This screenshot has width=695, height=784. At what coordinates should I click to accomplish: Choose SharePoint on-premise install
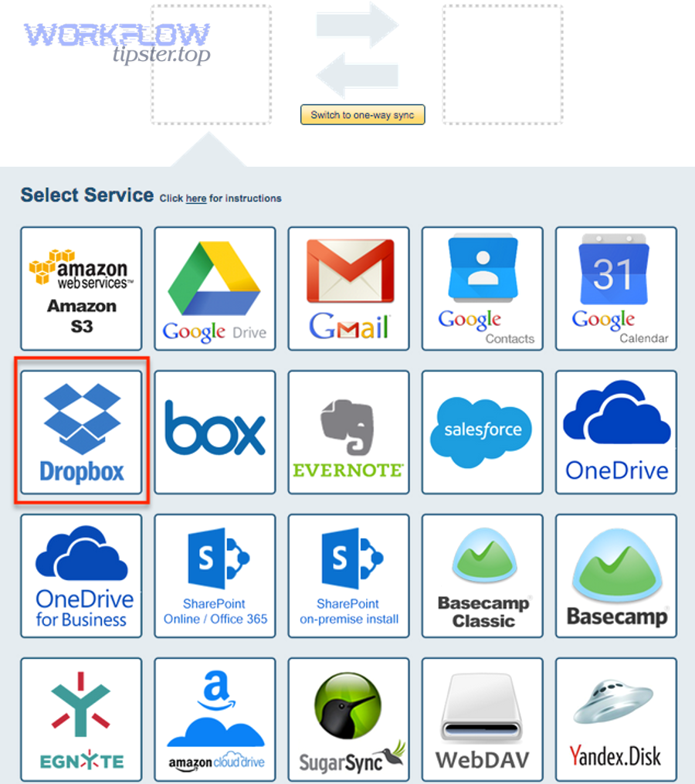(348, 575)
